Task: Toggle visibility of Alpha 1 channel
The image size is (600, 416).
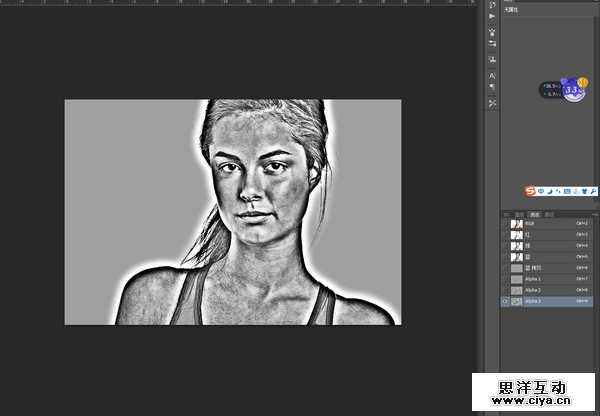Action: tap(505, 279)
